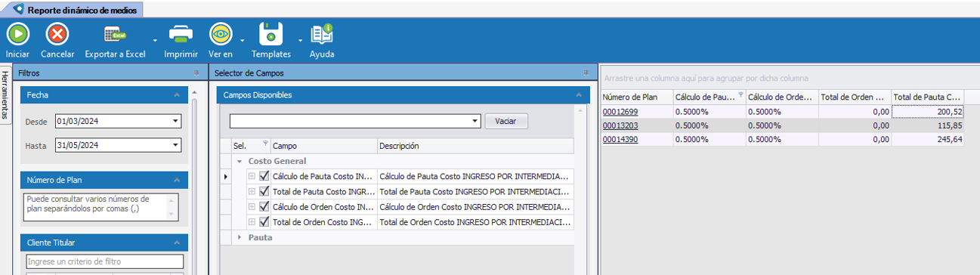Click the Vaciar button
The width and height of the screenshot is (980, 275).
tap(506, 121)
